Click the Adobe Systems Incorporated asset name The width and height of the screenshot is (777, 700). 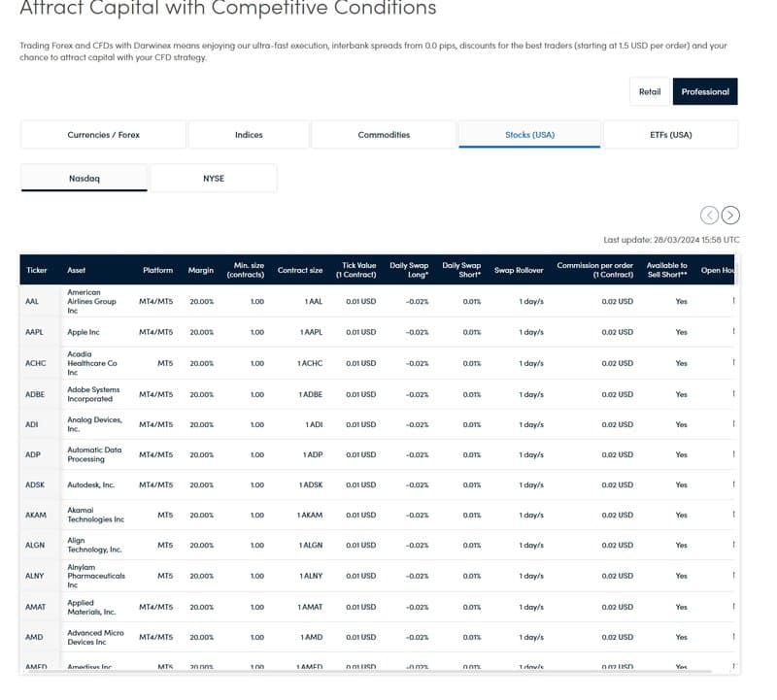click(x=92, y=393)
